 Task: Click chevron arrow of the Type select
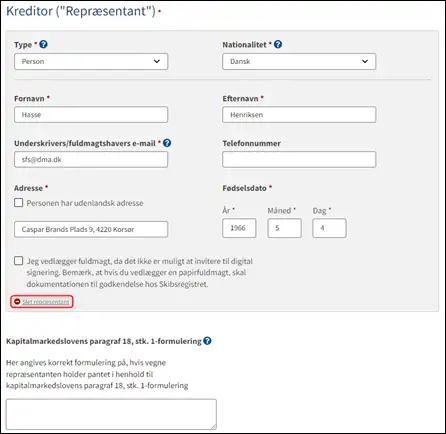(x=157, y=61)
